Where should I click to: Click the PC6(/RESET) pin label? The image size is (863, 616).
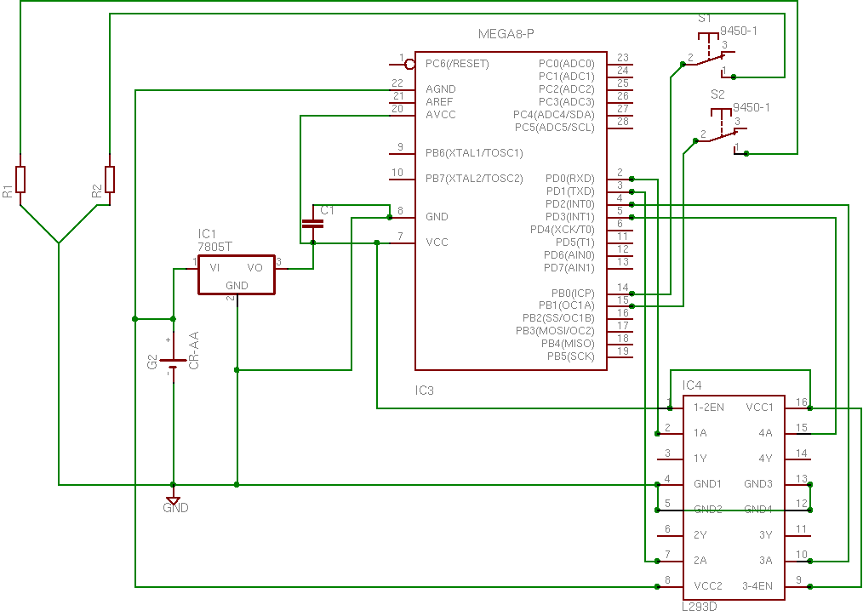[x=457, y=64]
